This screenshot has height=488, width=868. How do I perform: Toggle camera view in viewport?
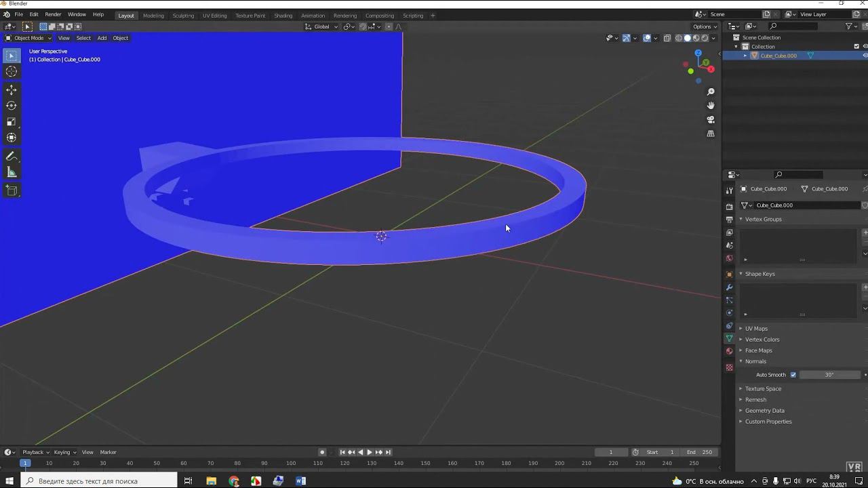click(711, 120)
